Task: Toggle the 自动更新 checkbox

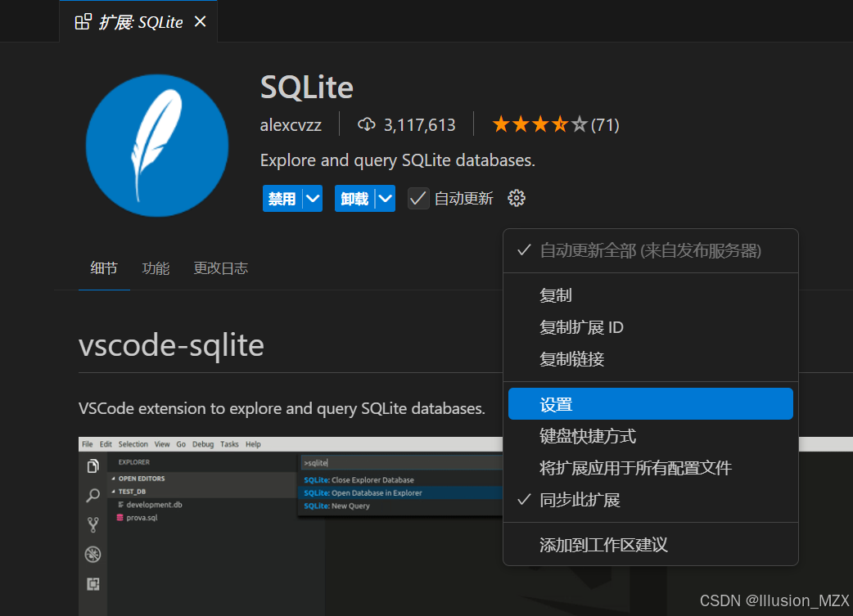Action: point(418,199)
